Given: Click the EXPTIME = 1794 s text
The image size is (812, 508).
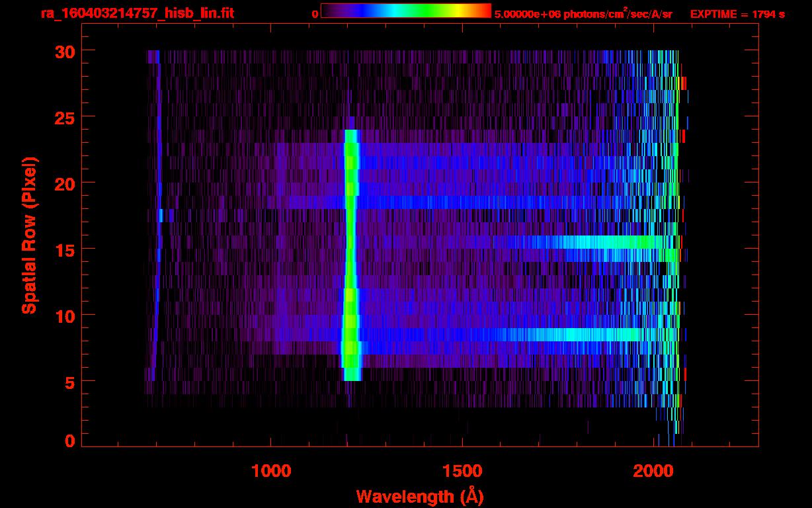Looking at the screenshot, I should point(737,14).
